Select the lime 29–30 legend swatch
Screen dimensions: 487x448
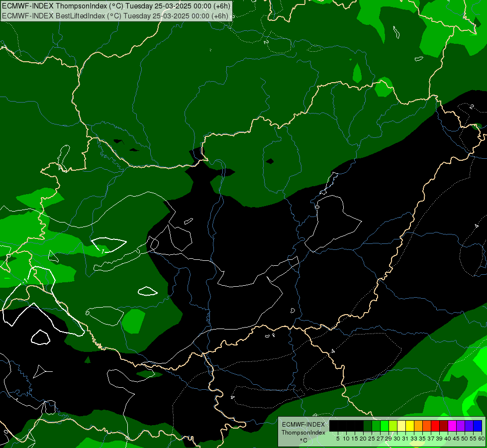point(393,426)
